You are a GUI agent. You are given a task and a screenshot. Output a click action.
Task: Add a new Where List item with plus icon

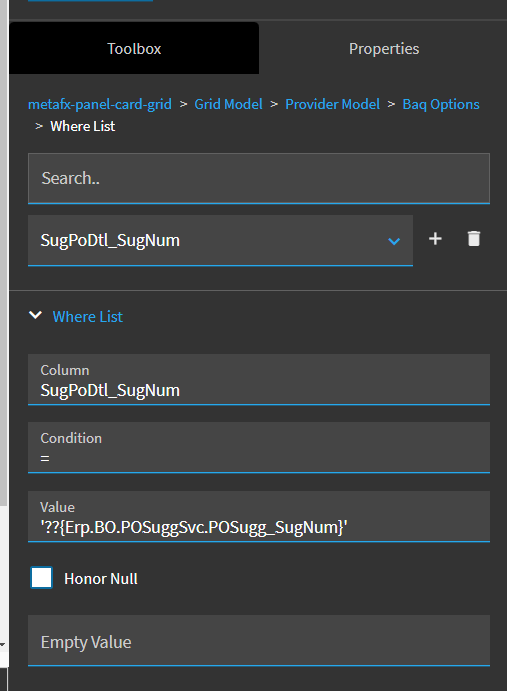point(435,239)
